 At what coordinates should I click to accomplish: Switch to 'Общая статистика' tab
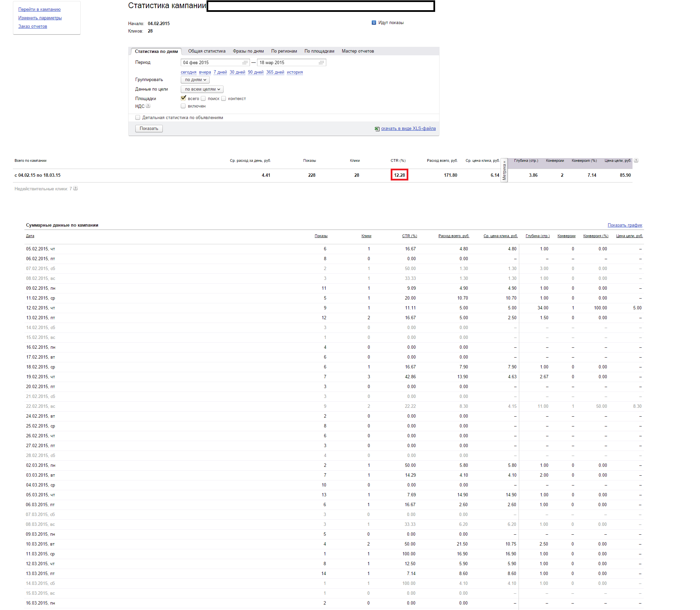207,52
